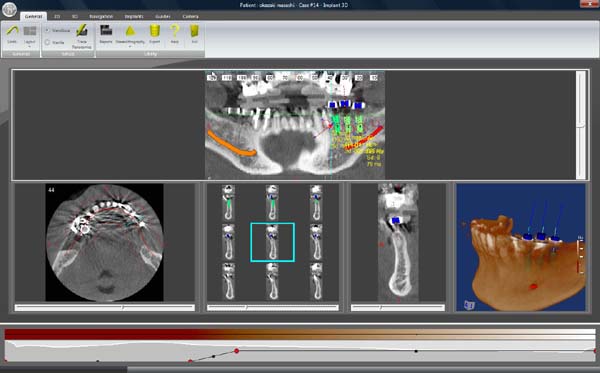Choose the Maxilla radio button
This screenshot has height=373, width=600.
tap(47, 42)
